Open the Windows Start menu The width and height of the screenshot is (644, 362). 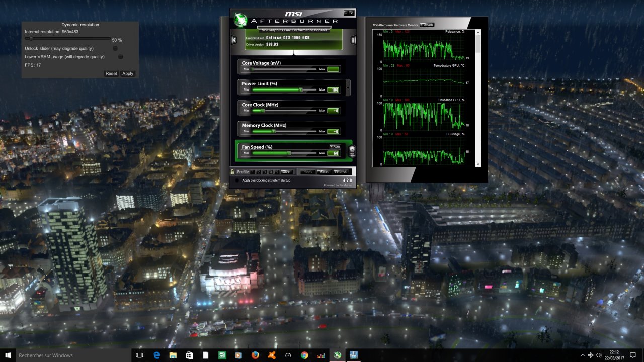click(x=8, y=355)
